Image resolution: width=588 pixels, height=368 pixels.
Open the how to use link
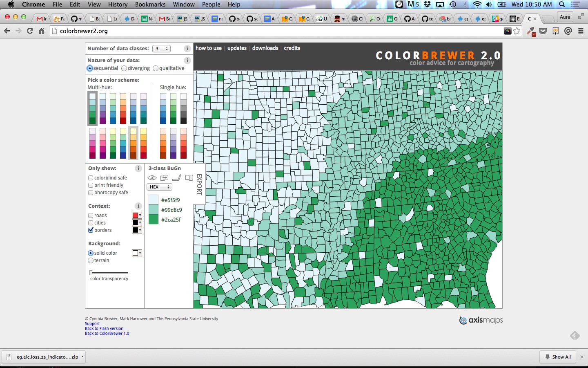(209, 48)
